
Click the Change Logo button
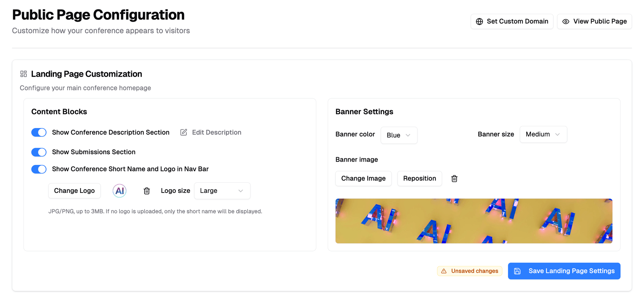click(x=74, y=190)
